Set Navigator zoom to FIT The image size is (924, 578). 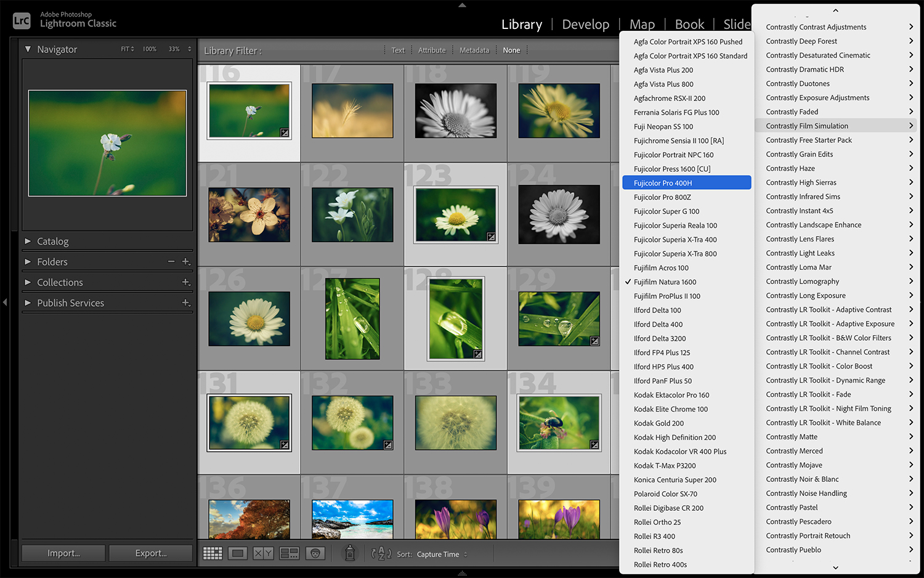[x=125, y=49]
